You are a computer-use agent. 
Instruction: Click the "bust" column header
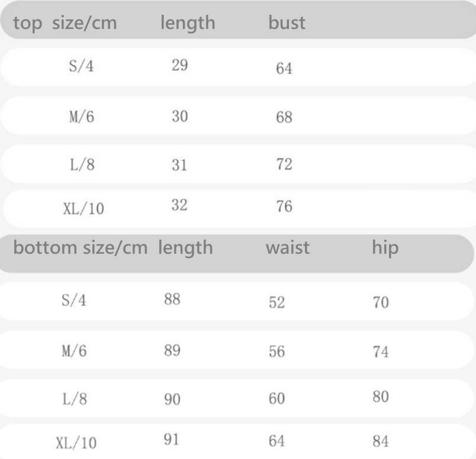[287, 24]
